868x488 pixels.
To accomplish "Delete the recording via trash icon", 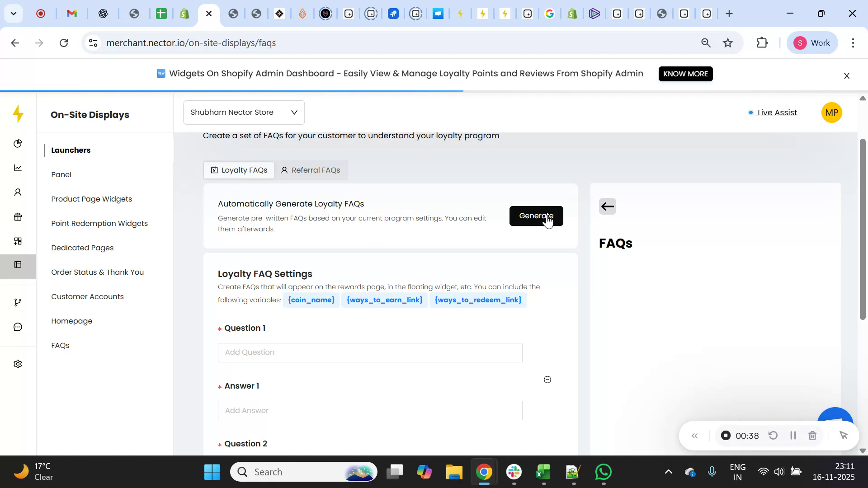I will (x=812, y=435).
